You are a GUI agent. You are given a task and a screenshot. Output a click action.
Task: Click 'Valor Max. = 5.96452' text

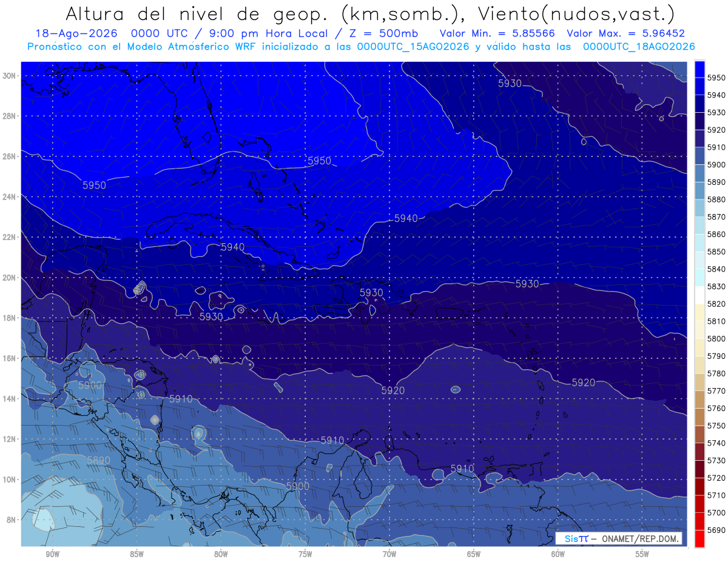click(x=627, y=33)
